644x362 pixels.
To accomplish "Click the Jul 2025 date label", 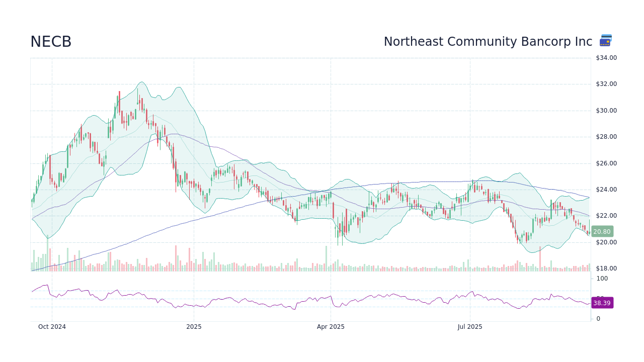I will pos(470,327).
